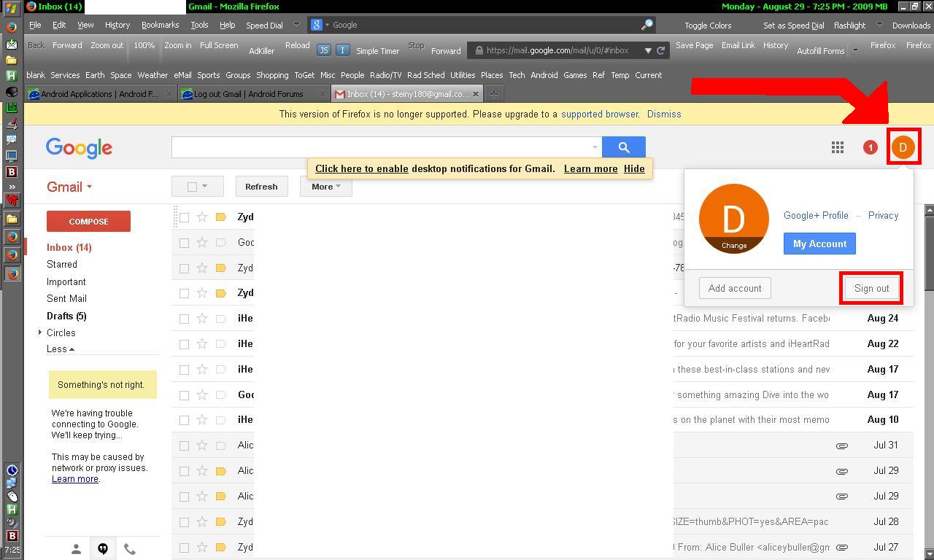Star the Aug 24 email
Viewport: 934px width, 560px height.
(x=202, y=319)
